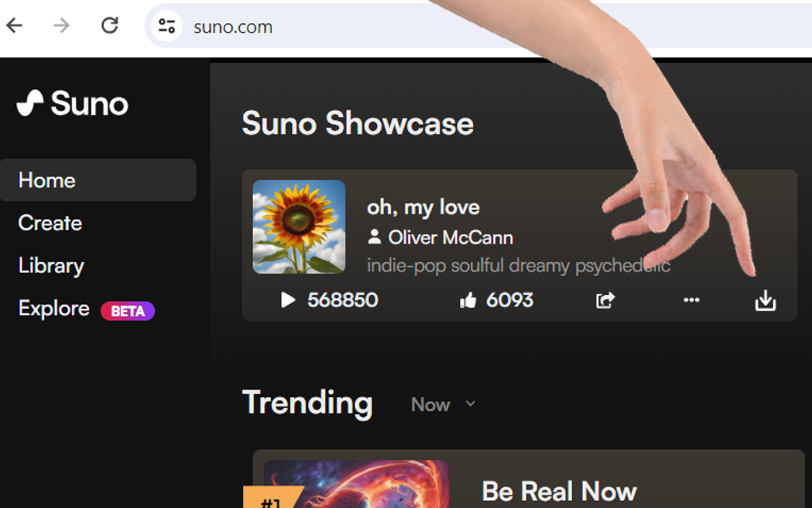Reload the page with the refresh icon
This screenshot has height=508, width=812.
[x=110, y=26]
